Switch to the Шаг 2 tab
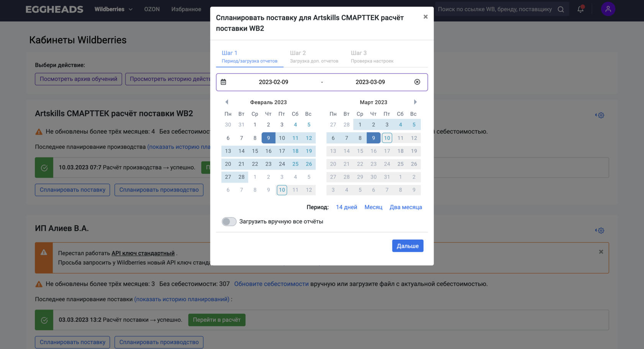This screenshot has height=349, width=644. (x=314, y=56)
